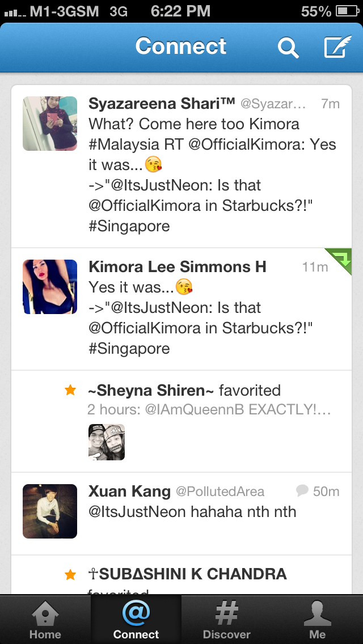Open the favorited tweet's small avatar thumbnail
This screenshot has height=644, width=363.
pos(107,442)
